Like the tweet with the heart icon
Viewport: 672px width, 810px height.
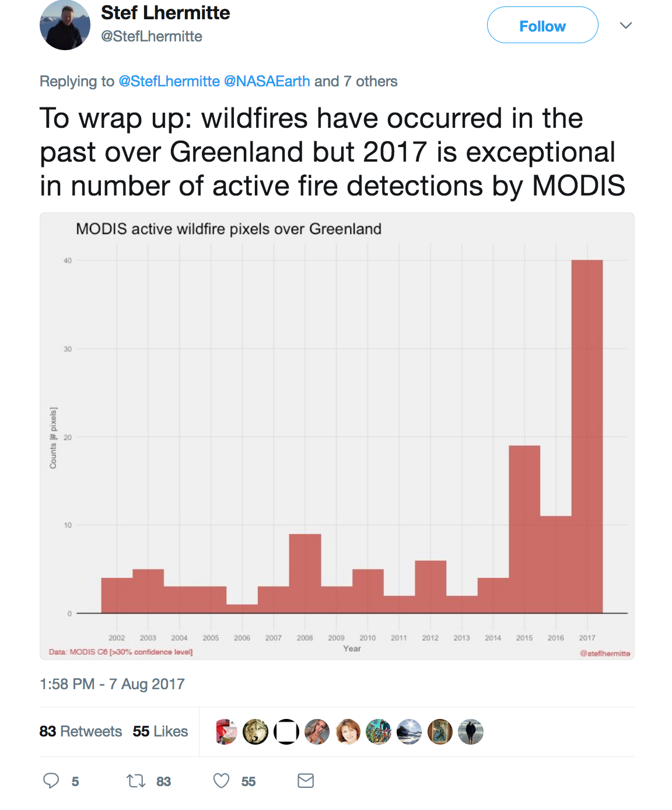(x=222, y=781)
